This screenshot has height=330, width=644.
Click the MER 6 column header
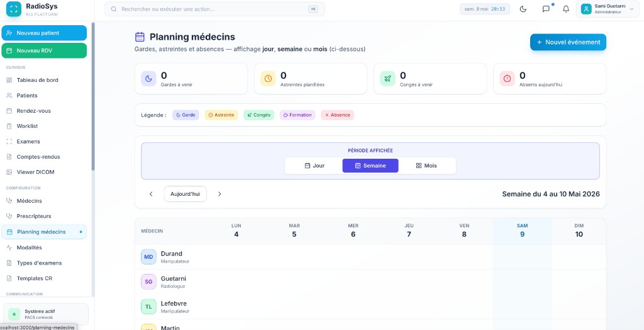tap(353, 231)
